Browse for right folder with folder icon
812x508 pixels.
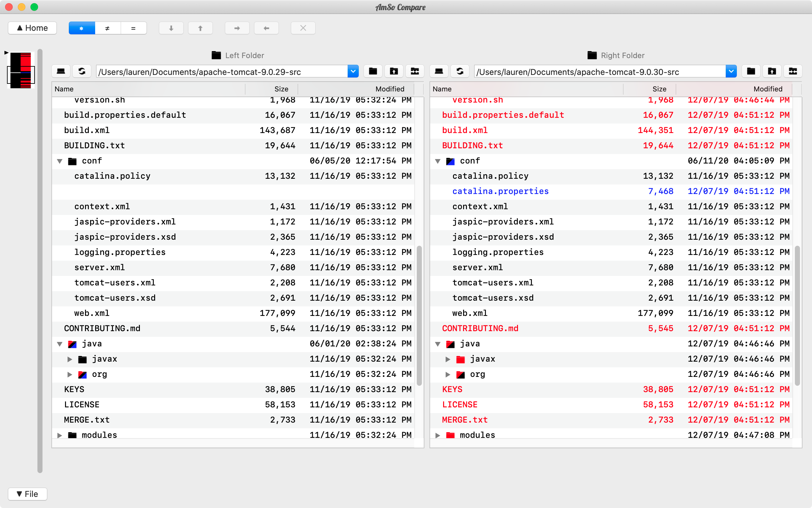(x=751, y=71)
